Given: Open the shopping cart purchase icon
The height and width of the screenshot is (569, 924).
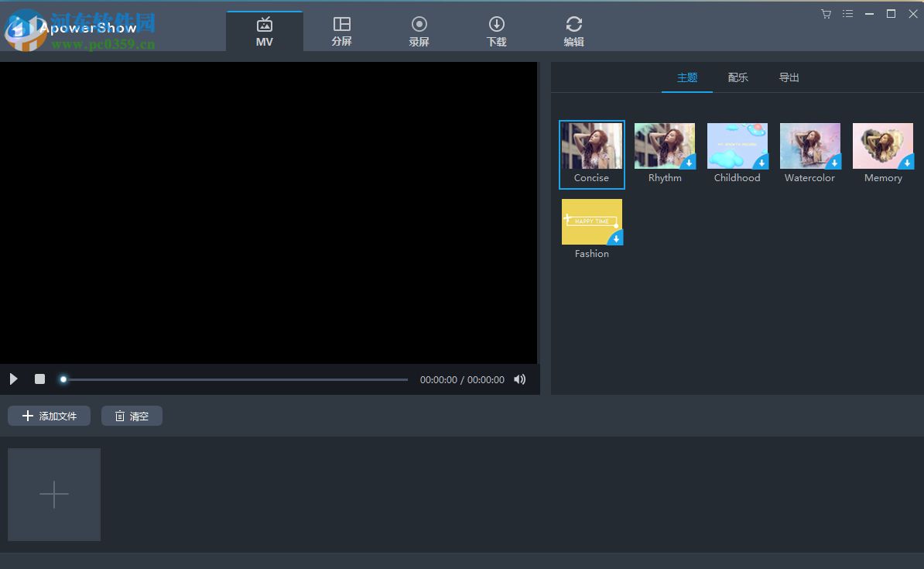Looking at the screenshot, I should coord(826,14).
